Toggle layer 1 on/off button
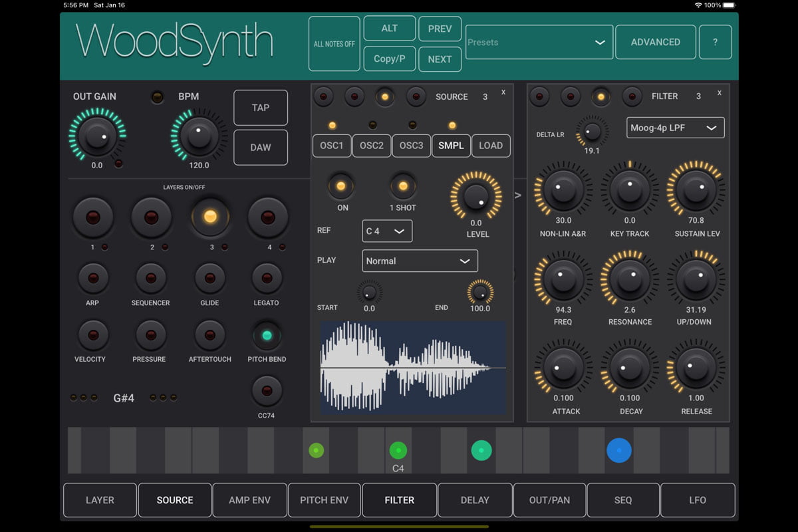Viewport: 798px width, 532px height. click(92, 217)
